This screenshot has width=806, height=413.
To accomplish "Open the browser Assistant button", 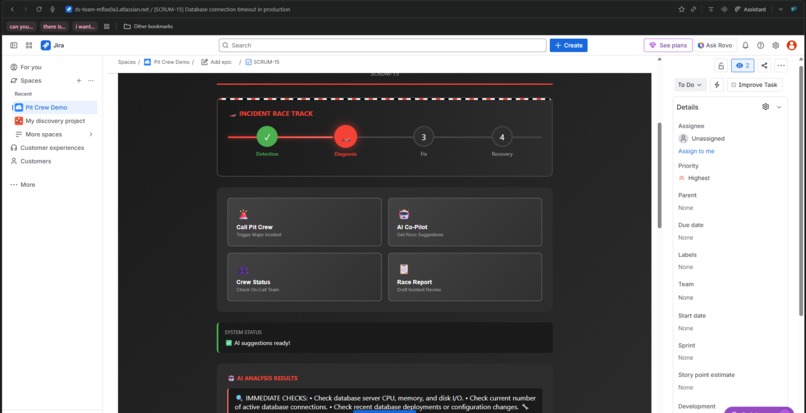I will point(750,9).
